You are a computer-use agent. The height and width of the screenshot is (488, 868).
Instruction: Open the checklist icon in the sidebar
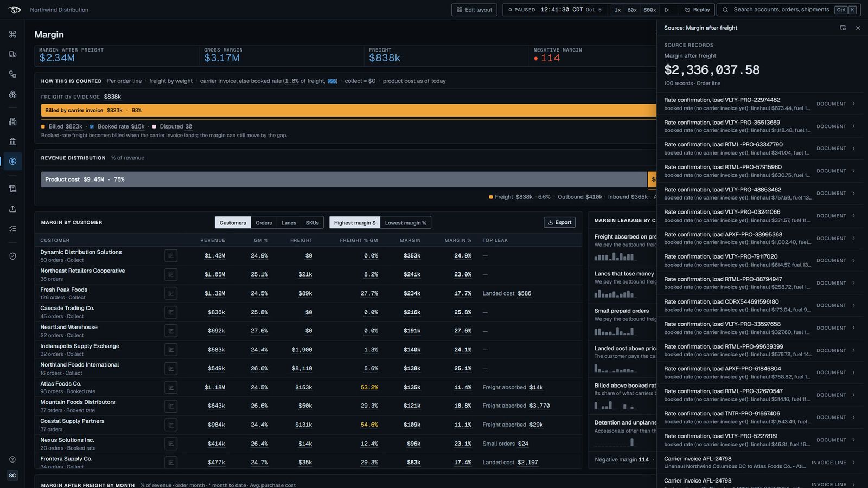point(12,229)
